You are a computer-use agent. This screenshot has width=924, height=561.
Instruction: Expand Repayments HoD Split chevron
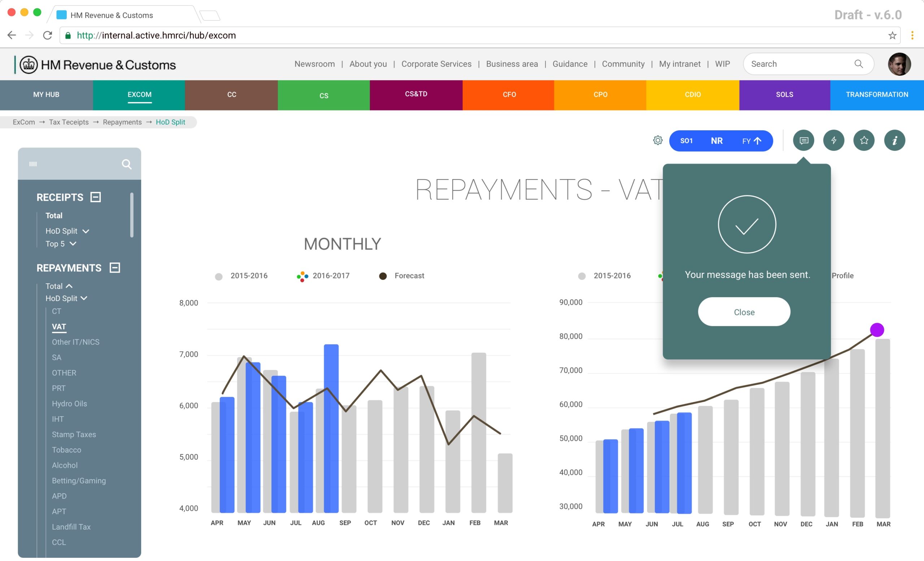84,298
